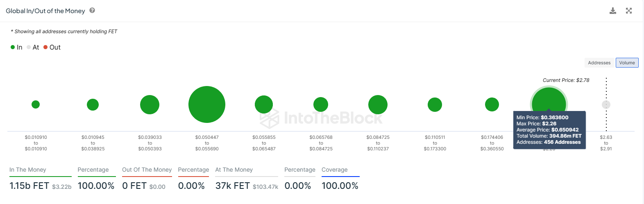
Task: Click the bubble above $0.010910 range
Action: 36,104
